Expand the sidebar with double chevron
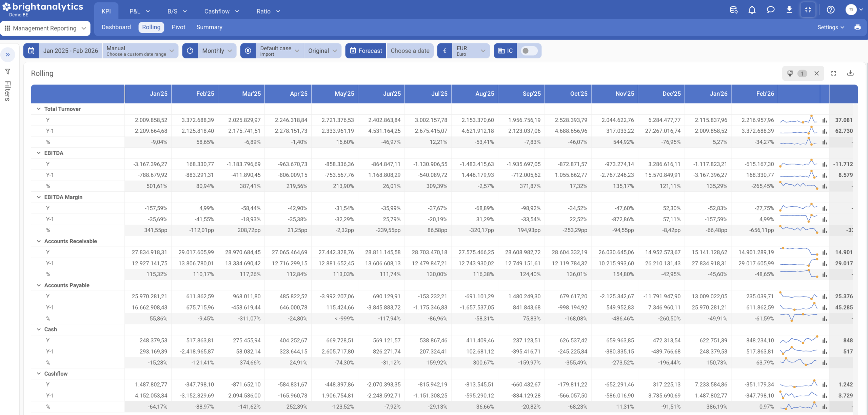This screenshot has height=415, width=868. click(8, 55)
